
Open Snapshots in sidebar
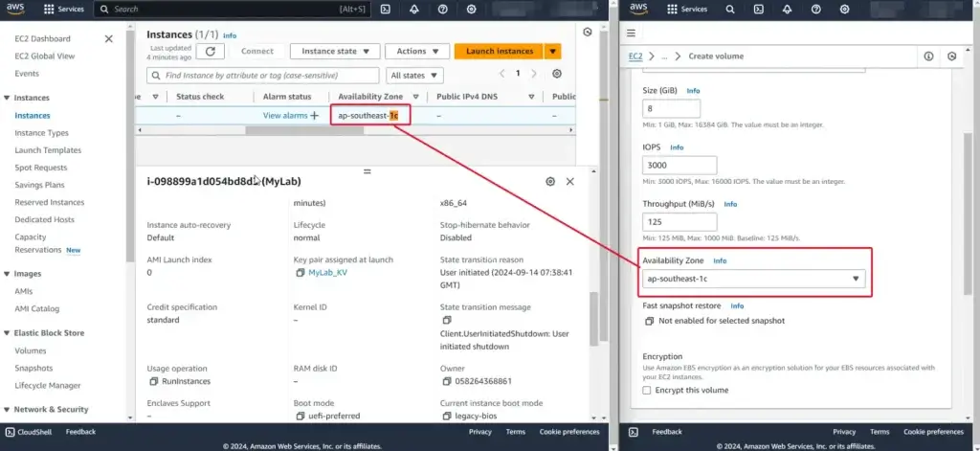point(33,369)
